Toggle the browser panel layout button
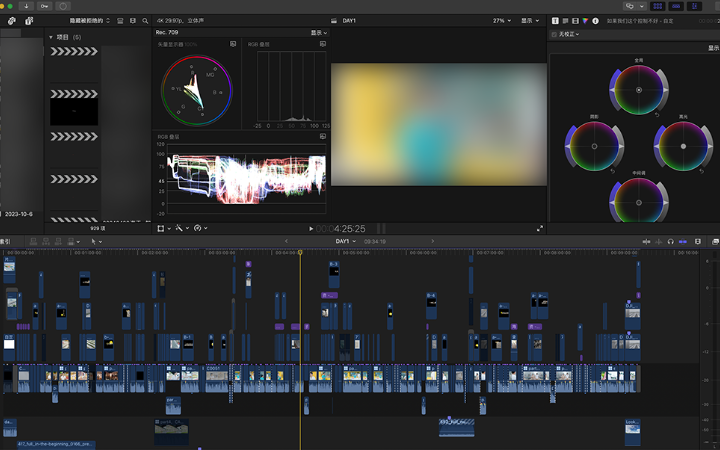This screenshot has width=720, height=450. click(x=657, y=6)
